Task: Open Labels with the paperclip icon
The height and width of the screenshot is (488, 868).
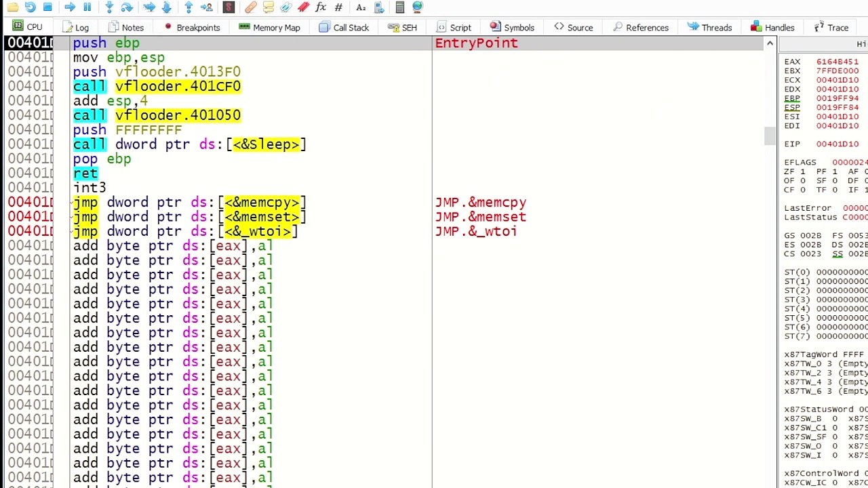Action: point(285,7)
